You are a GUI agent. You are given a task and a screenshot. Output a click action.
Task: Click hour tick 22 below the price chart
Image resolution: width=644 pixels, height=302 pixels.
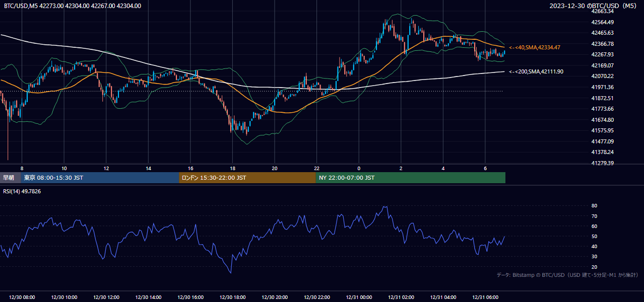point(316,168)
